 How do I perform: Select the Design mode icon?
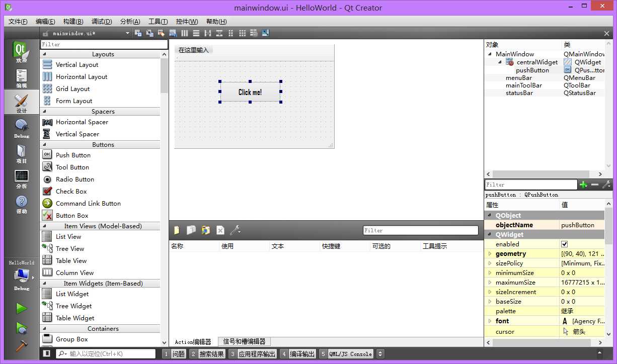[21, 103]
